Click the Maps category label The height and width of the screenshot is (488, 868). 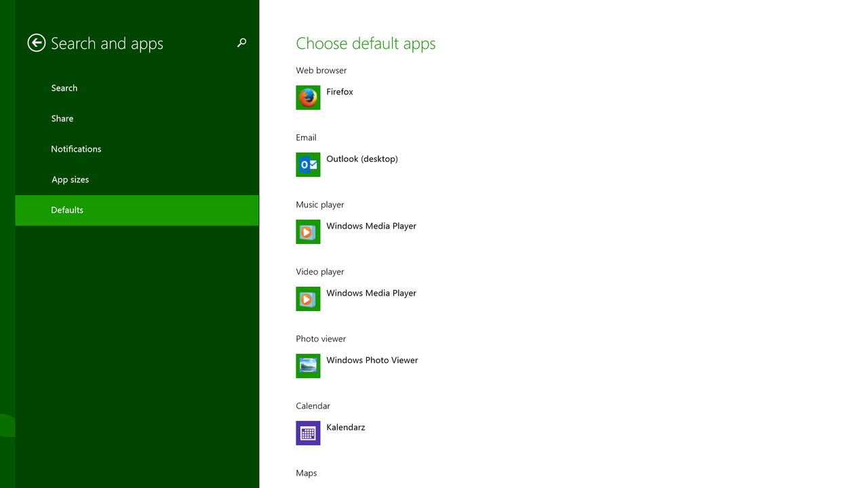[x=307, y=473]
